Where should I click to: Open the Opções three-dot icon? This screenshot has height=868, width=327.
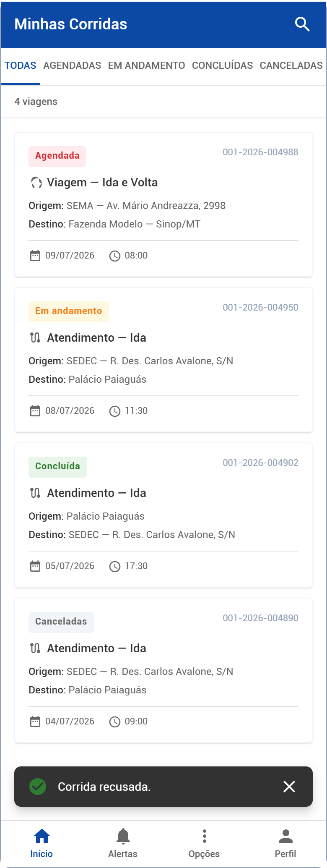pyautogui.click(x=204, y=836)
